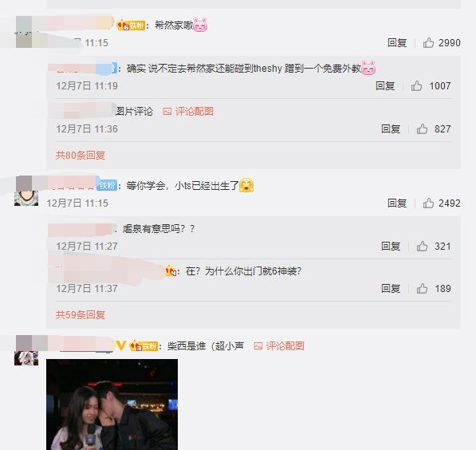Expand 共80条回复 replies

[x=81, y=156]
